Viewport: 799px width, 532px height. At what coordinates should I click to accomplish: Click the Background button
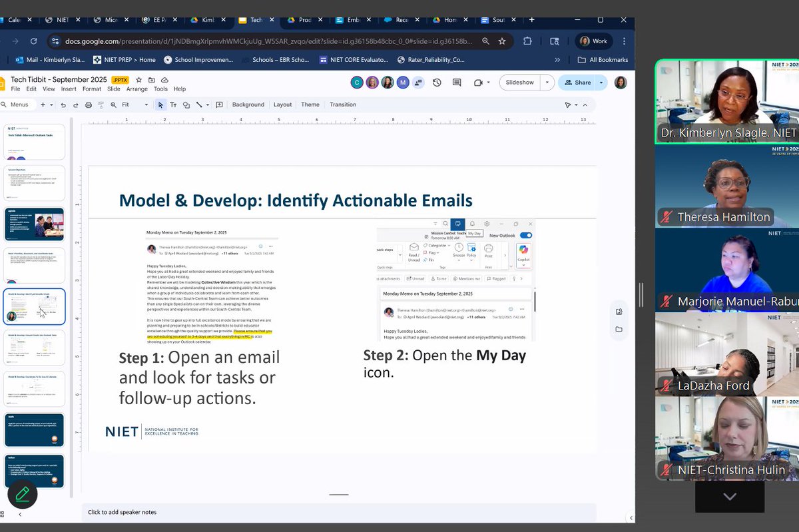(248, 105)
